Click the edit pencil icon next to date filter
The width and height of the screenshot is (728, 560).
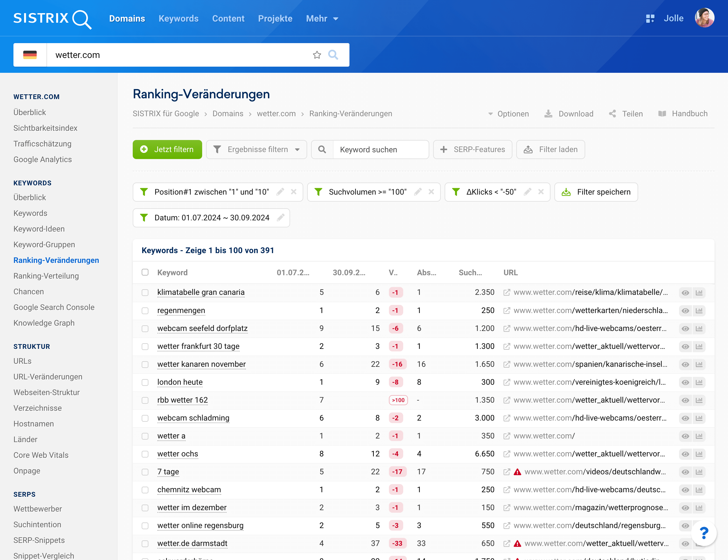click(x=282, y=218)
